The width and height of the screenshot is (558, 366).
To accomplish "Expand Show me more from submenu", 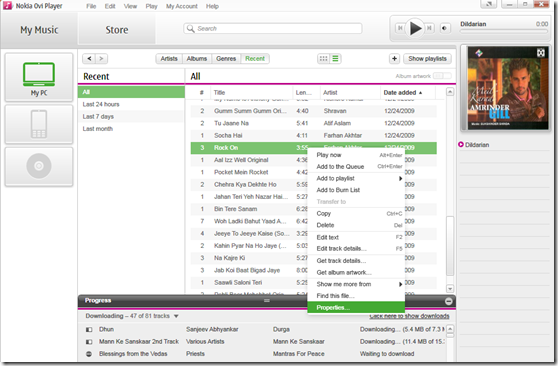I will [400, 284].
